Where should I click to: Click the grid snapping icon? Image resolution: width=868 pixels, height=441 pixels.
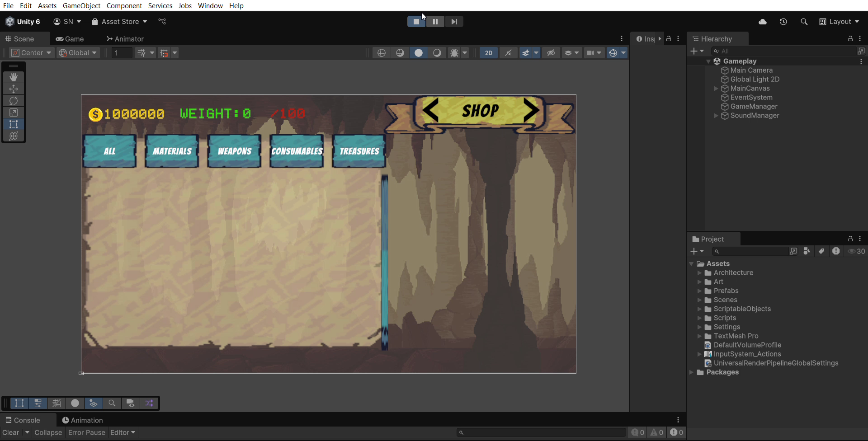142,53
